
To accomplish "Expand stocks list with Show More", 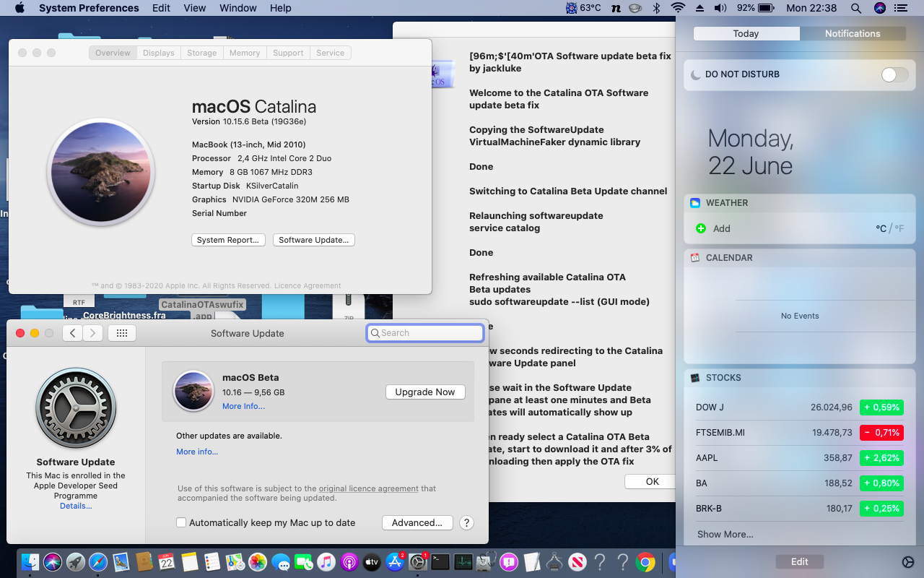I will coord(725,534).
